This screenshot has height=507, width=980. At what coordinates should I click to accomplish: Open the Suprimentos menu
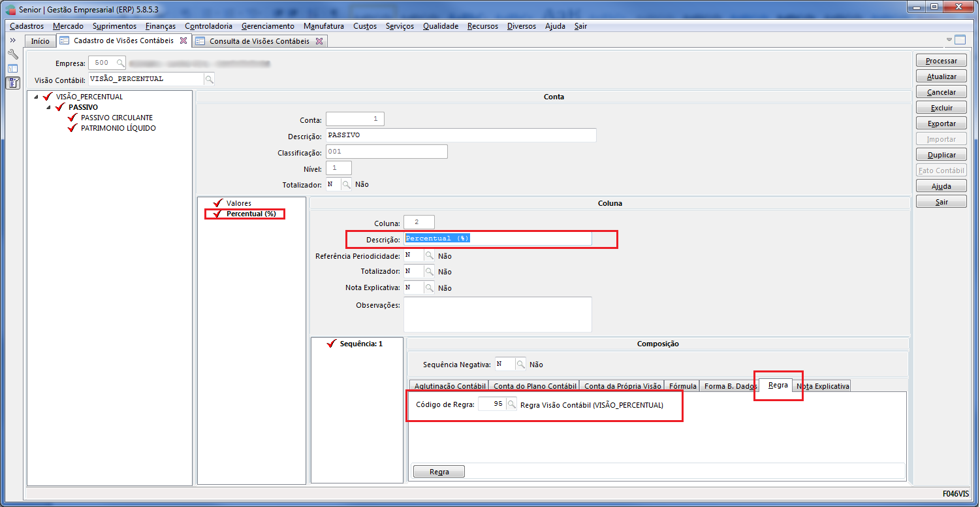click(x=115, y=26)
